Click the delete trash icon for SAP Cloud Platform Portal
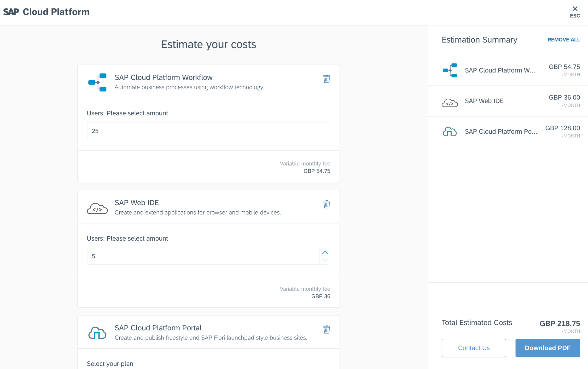 pyautogui.click(x=327, y=329)
